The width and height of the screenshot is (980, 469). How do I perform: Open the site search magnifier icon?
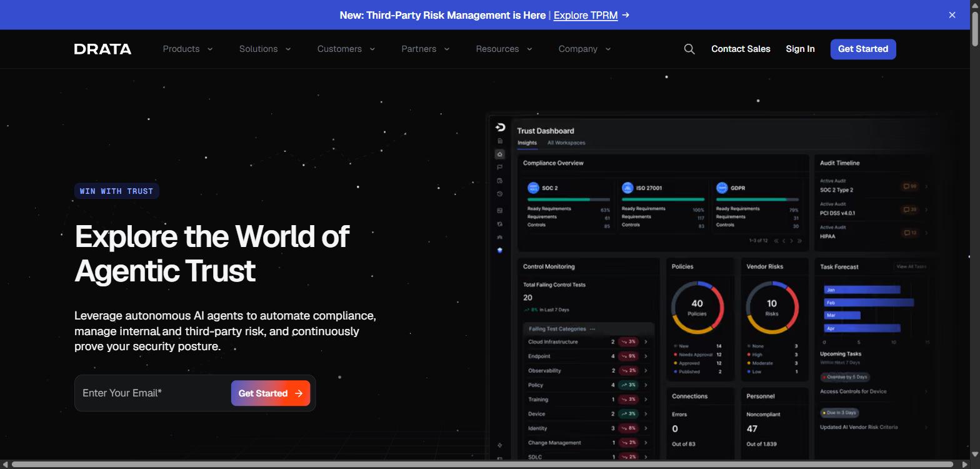pyautogui.click(x=689, y=49)
